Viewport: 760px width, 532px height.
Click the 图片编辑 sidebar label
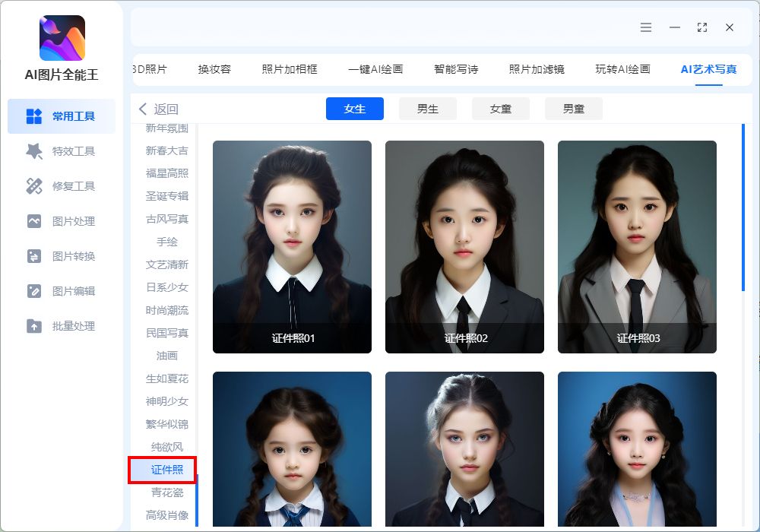tap(74, 291)
